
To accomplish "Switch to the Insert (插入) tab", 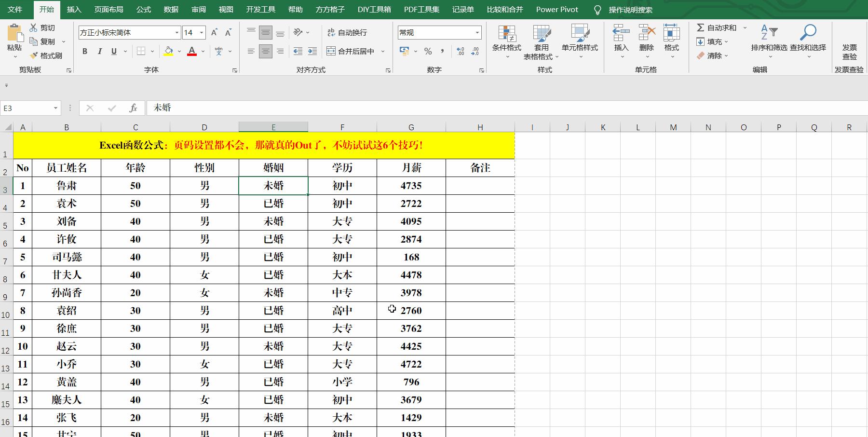I will tap(74, 9).
